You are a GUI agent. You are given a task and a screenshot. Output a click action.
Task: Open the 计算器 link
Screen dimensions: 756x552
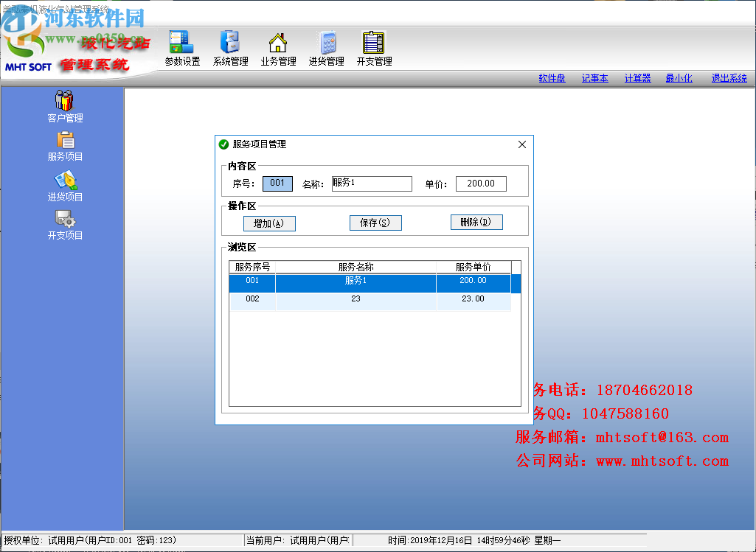(x=637, y=78)
